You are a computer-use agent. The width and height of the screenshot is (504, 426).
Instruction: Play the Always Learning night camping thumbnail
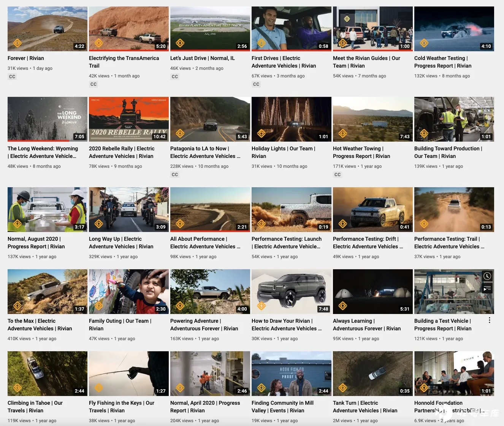pyautogui.click(x=373, y=291)
